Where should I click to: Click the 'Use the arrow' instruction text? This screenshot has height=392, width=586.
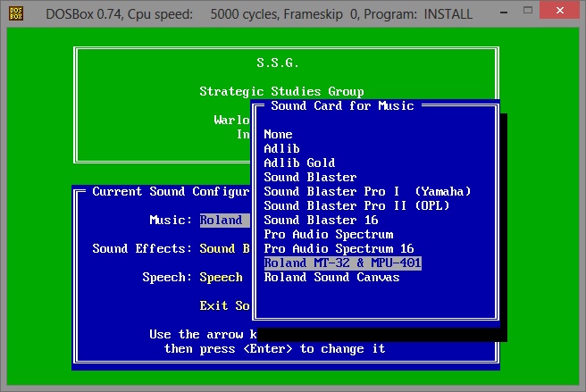pyautogui.click(x=203, y=334)
